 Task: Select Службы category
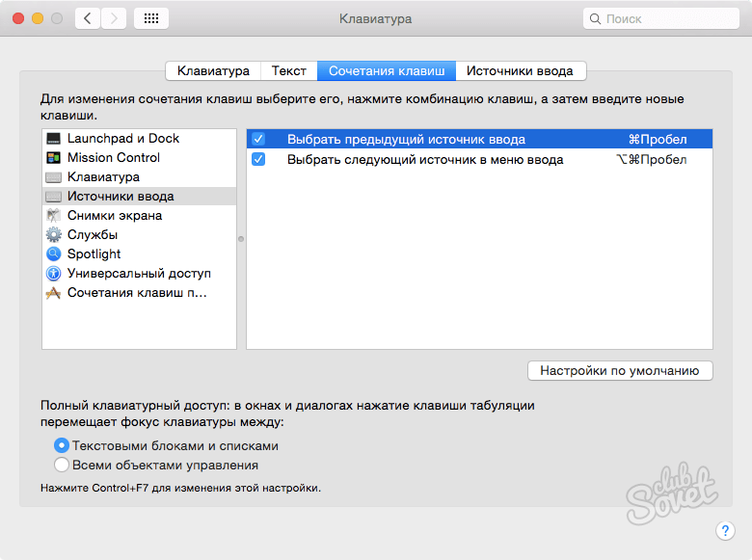click(139, 234)
